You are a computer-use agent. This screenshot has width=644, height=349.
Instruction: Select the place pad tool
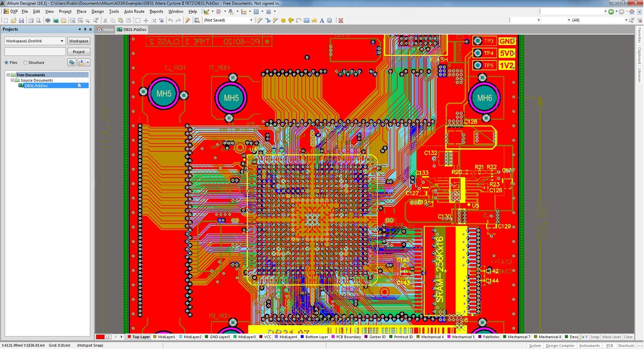click(283, 20)
